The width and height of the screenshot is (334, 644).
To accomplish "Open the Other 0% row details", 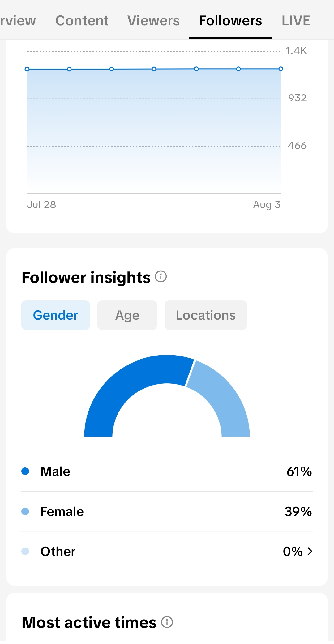I will tap(167, 552).
